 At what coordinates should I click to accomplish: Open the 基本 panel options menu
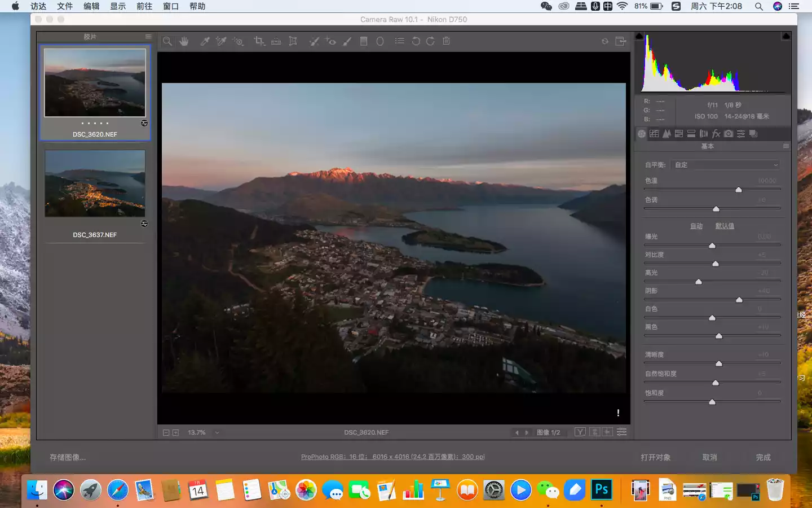[x=785, y=146]
